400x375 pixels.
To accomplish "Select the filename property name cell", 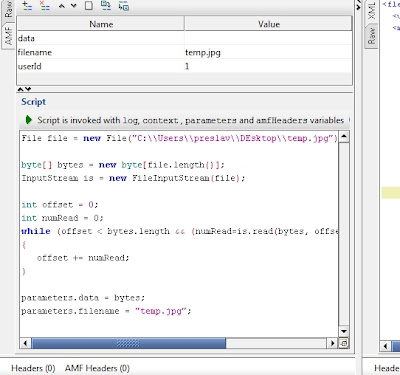I will [101, 52].
